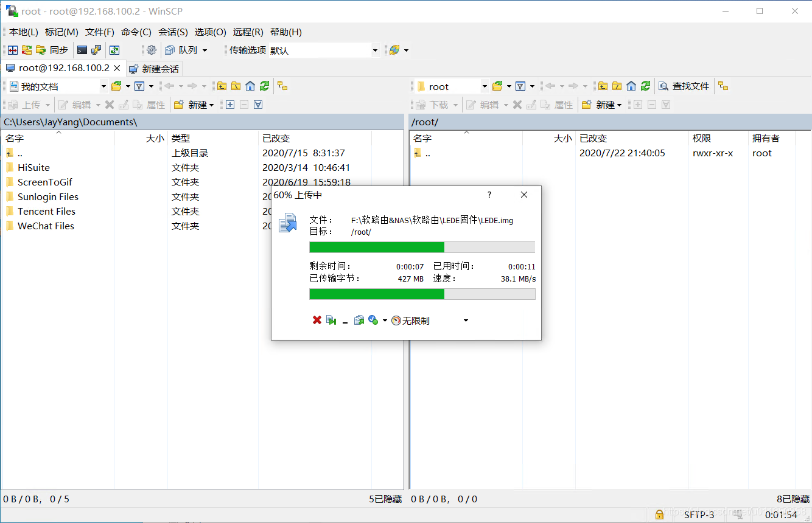
Task: Click 查找文件 find files button
Action: [684, 86]
